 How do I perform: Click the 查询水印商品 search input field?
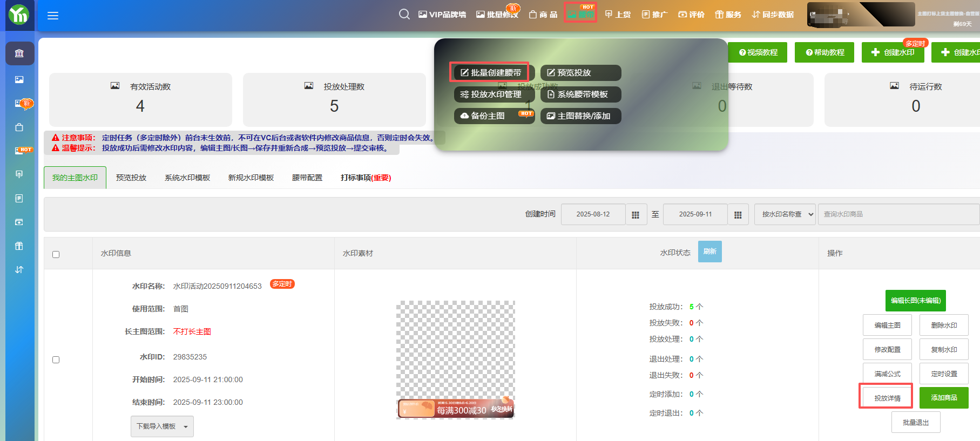[898, 214]
